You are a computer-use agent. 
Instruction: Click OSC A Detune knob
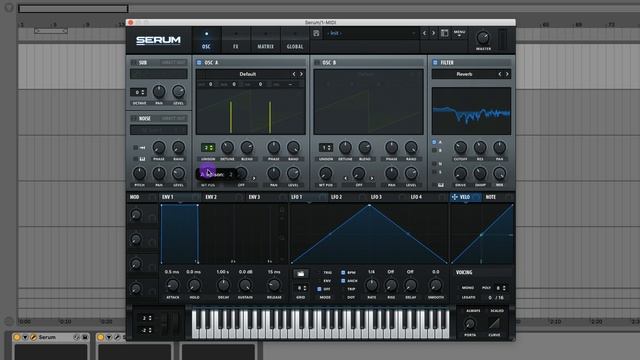pos(227,148)
